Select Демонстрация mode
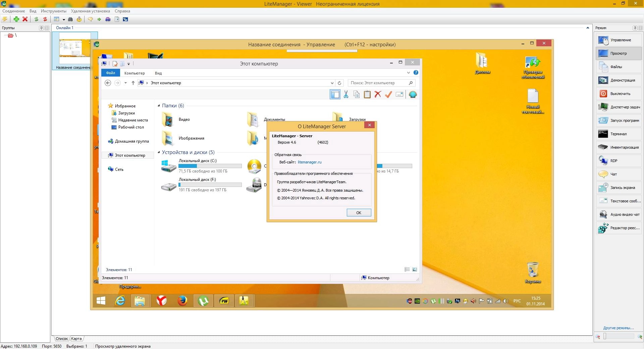 619,80
